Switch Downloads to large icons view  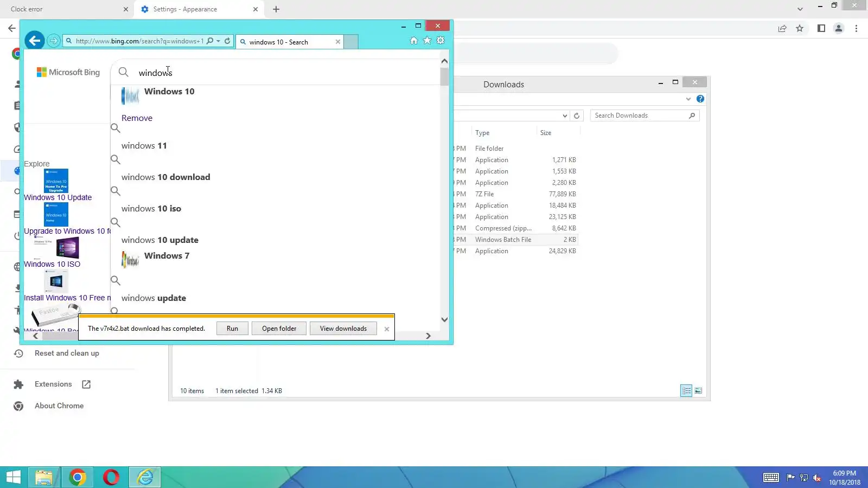click(x=699, y=390)
